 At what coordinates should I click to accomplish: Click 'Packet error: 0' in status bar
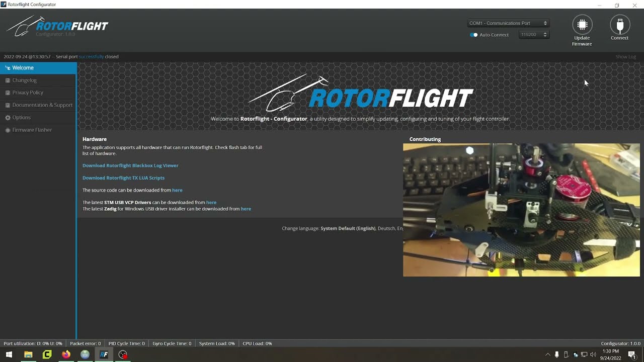[x=86, y=343]
